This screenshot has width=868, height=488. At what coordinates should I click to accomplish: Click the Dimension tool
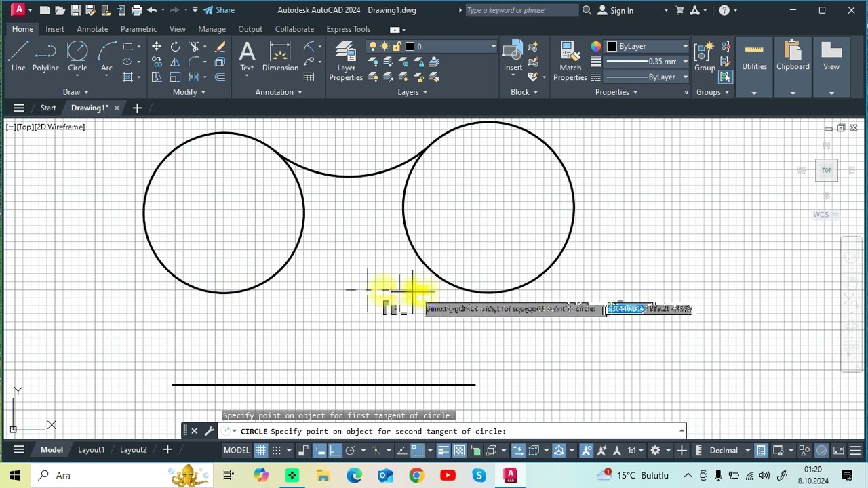[x=280, y=57]
